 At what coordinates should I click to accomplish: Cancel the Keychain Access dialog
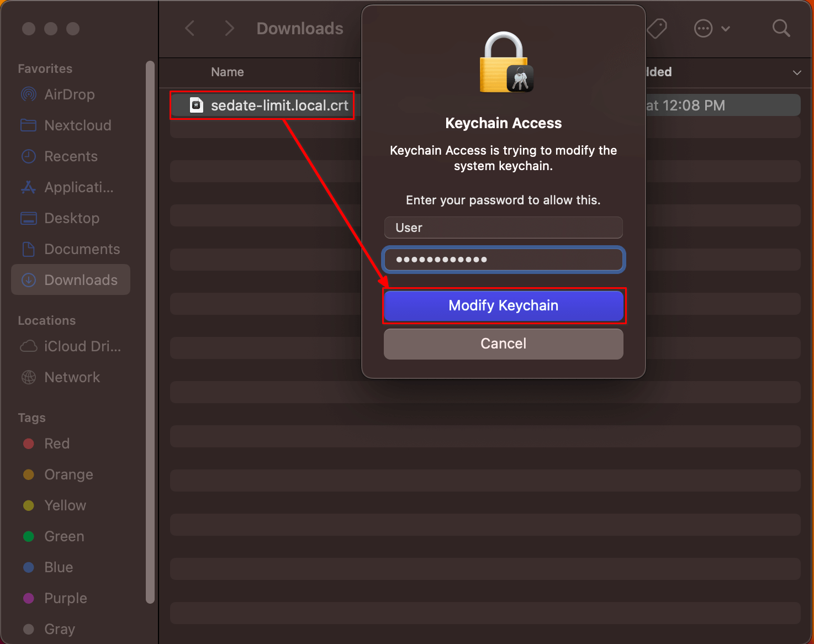[x=504, y=344]
